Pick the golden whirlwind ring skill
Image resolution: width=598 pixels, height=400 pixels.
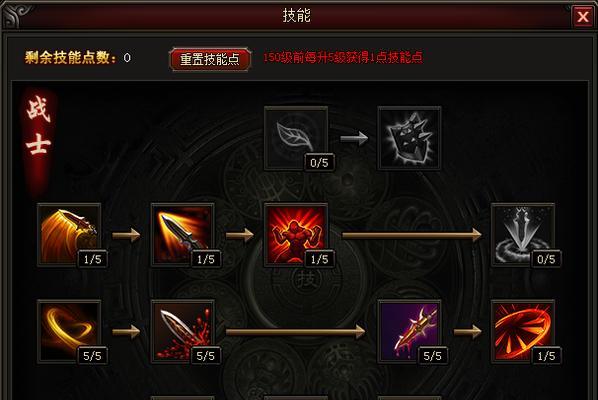[x=69, y=331]
